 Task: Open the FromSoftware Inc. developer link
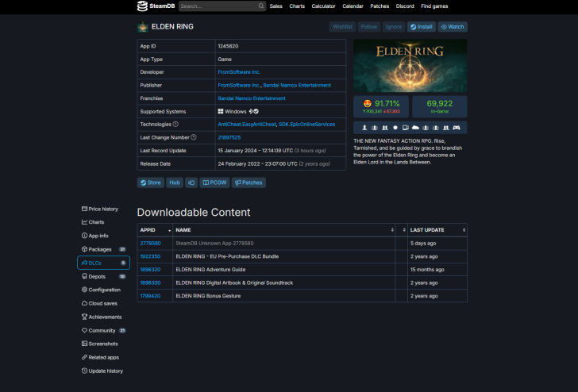click(x=238, y=72)
